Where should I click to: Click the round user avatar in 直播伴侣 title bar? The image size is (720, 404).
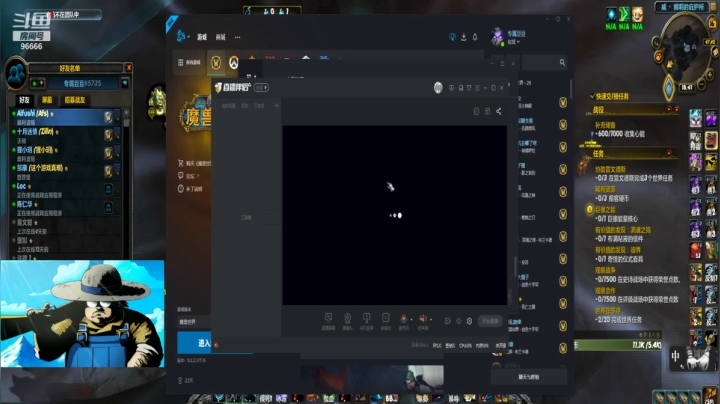pyautogui.click(x=438, y=87)
